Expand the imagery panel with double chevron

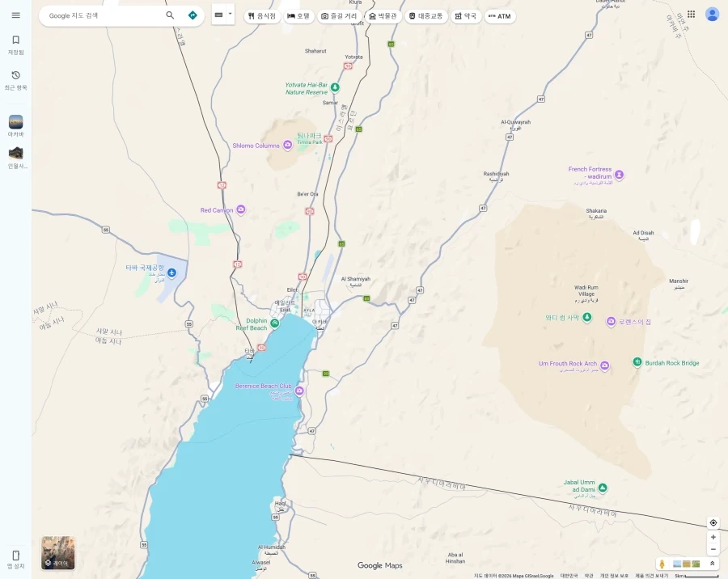pyautogui.click(x=712, y=564)
